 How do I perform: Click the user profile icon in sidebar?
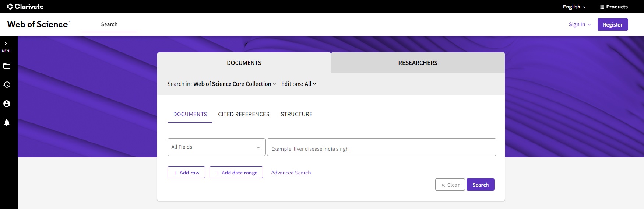coord(7,104)
